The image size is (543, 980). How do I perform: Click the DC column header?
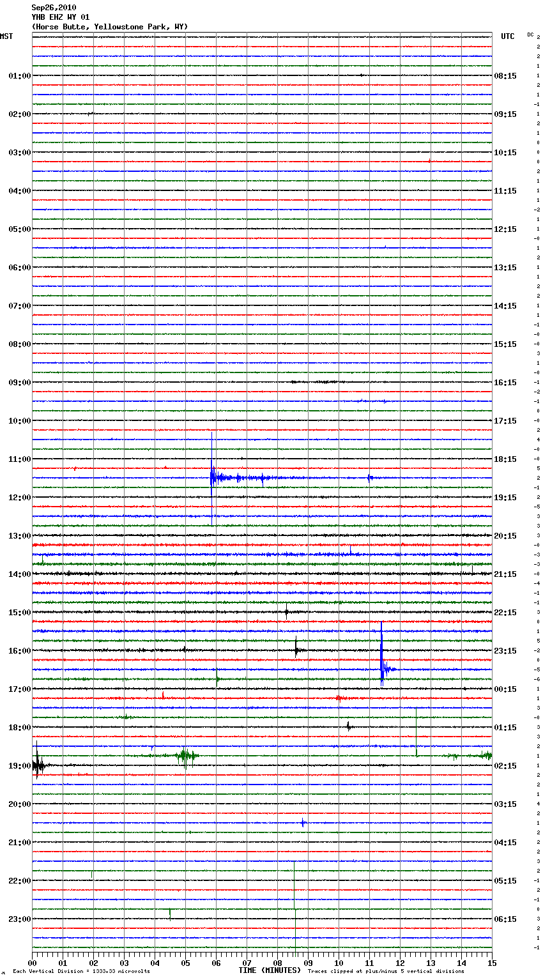point(530,34)
